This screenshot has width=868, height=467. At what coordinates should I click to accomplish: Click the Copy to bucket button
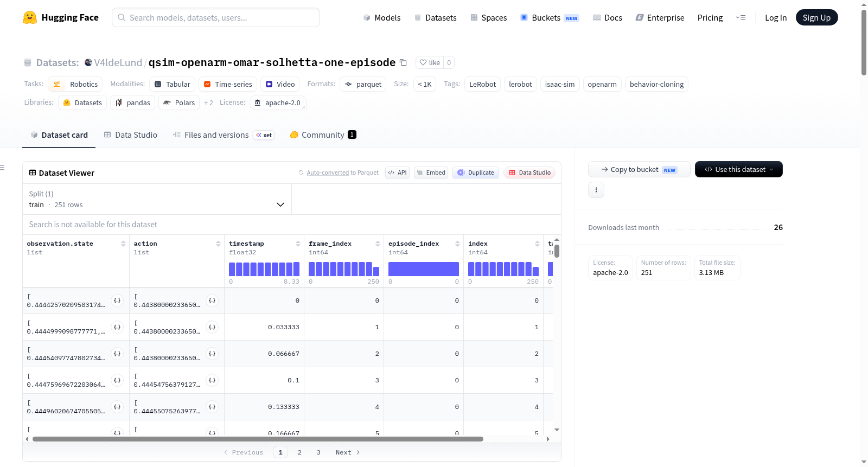pyautogui.click(x=639, y=169)
